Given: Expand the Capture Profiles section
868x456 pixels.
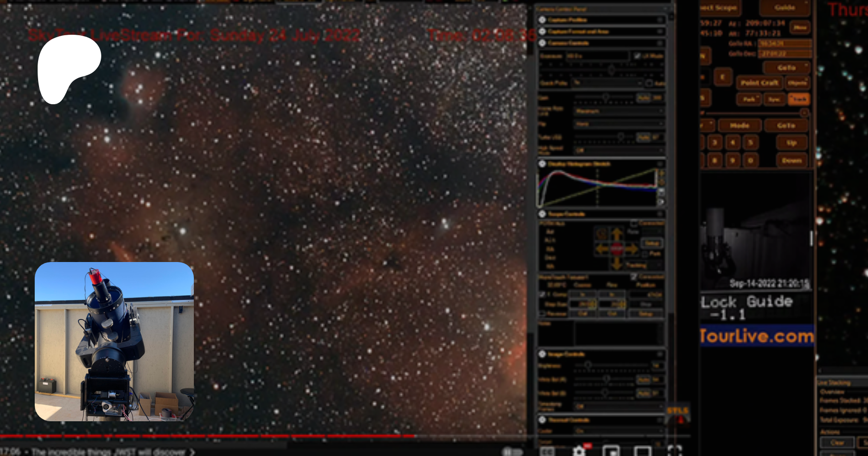Looking at the screenshot, I should click(x=542, y=20).
